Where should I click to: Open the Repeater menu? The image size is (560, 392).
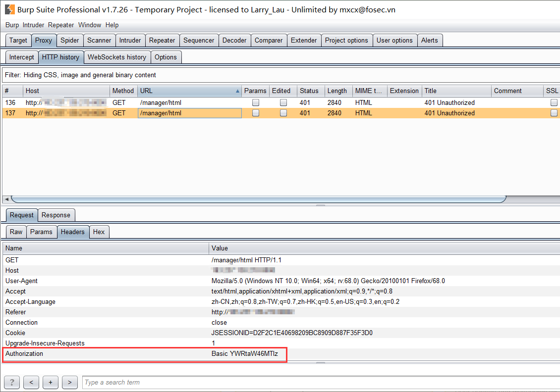(61, 25)
